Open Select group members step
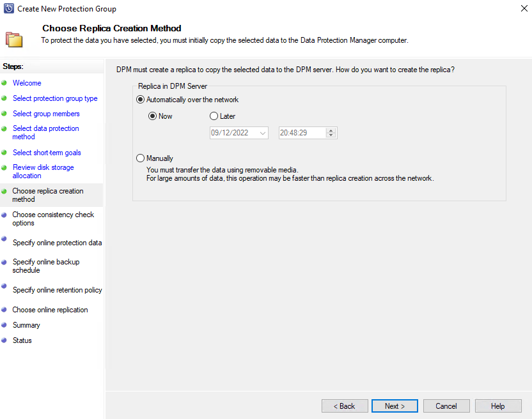 [x=46, y=114]
